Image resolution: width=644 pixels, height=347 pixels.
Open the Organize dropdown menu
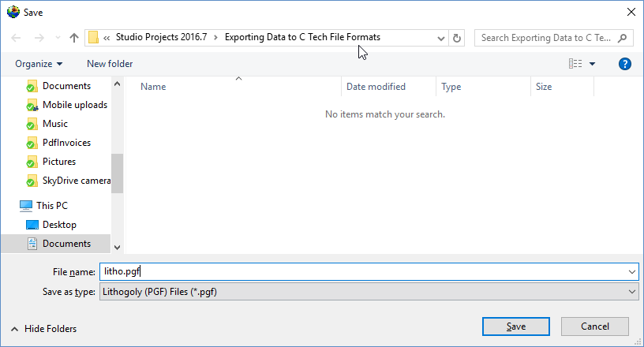click(39, 64)
